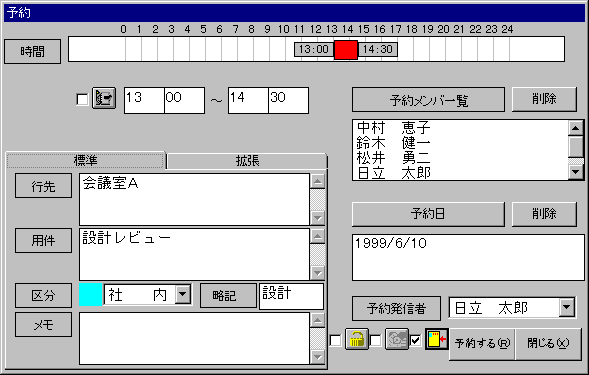The image size is (589, 375).
Task: Click the 時間 button
Action: (x=32, y=51)
